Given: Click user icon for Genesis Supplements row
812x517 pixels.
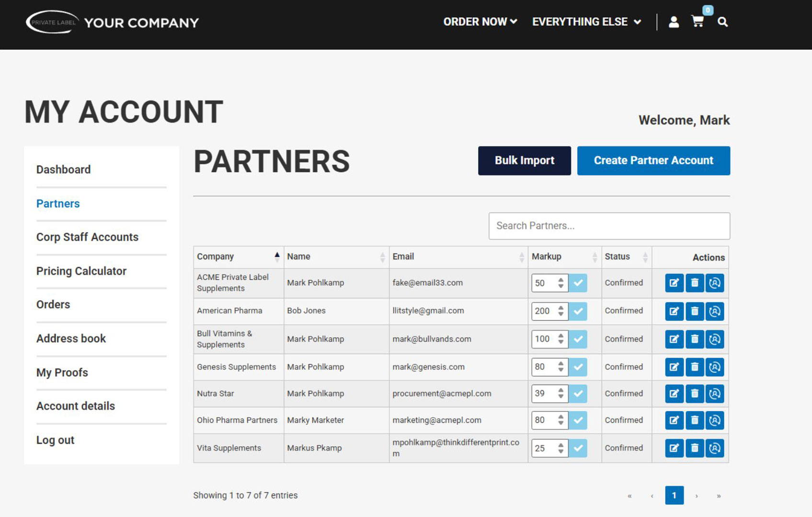Looking at the screenshot, I should (715, 367).
